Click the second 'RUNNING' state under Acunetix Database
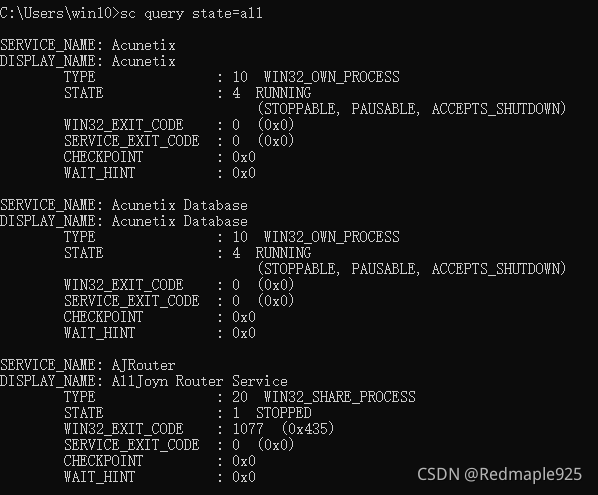This screenshot has height=495, width=598. click(x=283, y=253)
